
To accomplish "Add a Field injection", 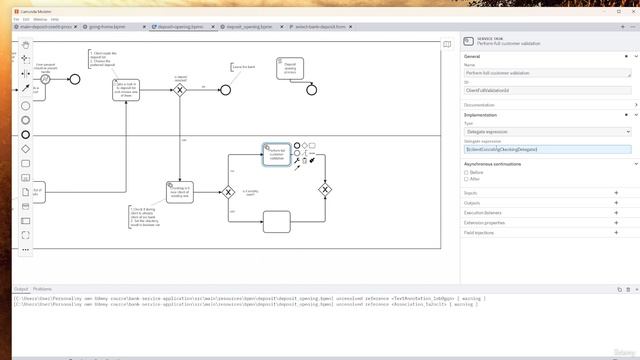I will click(616, 233).
